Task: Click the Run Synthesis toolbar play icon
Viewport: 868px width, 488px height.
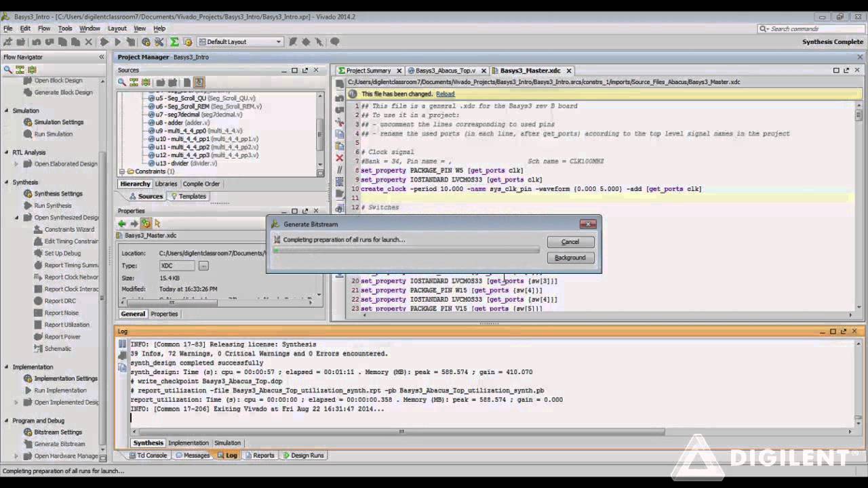Action: pos(104,42)
